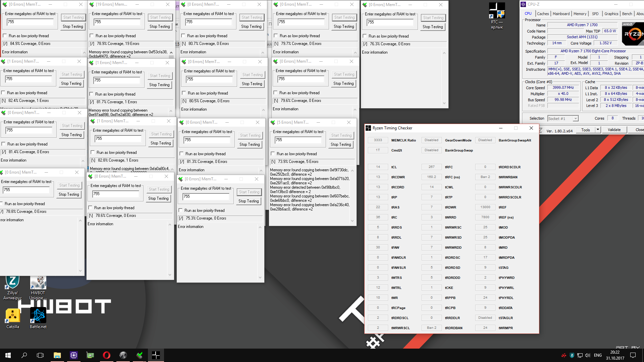Click the Validate button in CPU-Z
Viewport: 644px width, 362px height.
click(x=614, y=130)
